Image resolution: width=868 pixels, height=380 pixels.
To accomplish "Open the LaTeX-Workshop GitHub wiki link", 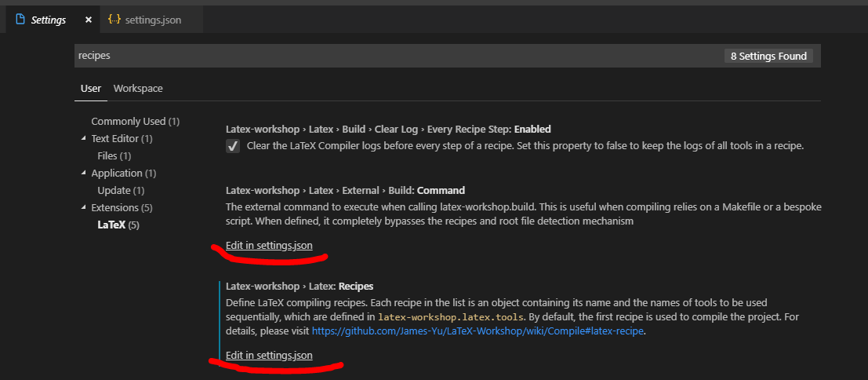I will click(x=478, y=331).
